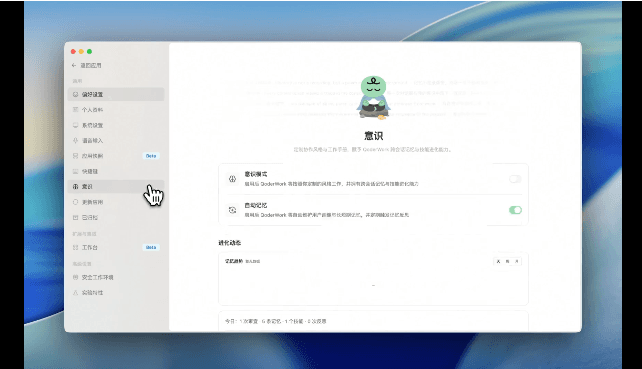
Task: Open 实验特性 via the flask icon
Action: point(75,293)
